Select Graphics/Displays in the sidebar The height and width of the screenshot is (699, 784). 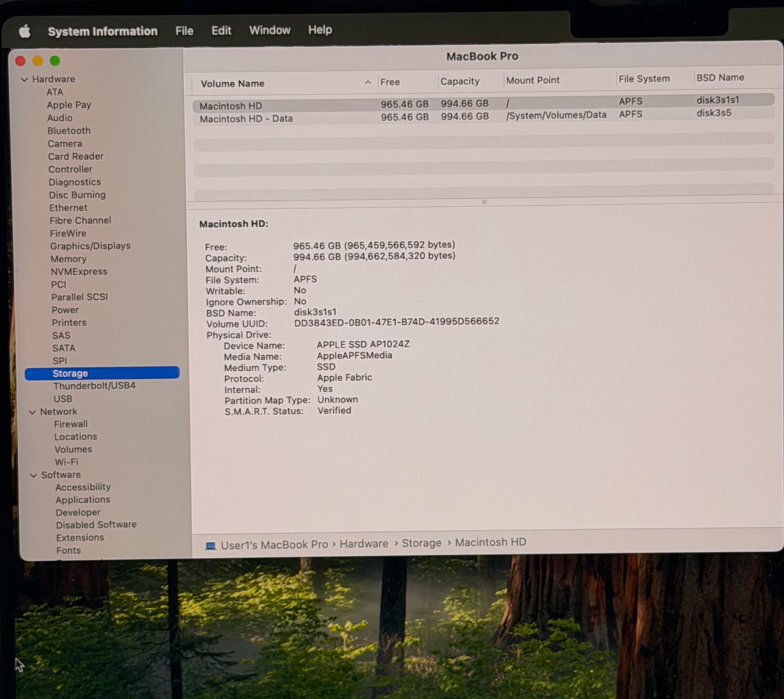pyautogui.click(x=90, y=246)
